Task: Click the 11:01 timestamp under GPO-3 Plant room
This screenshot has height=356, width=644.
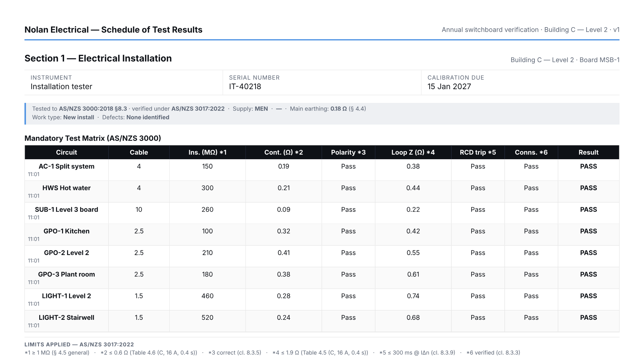Action: click(x=34, y=282)
